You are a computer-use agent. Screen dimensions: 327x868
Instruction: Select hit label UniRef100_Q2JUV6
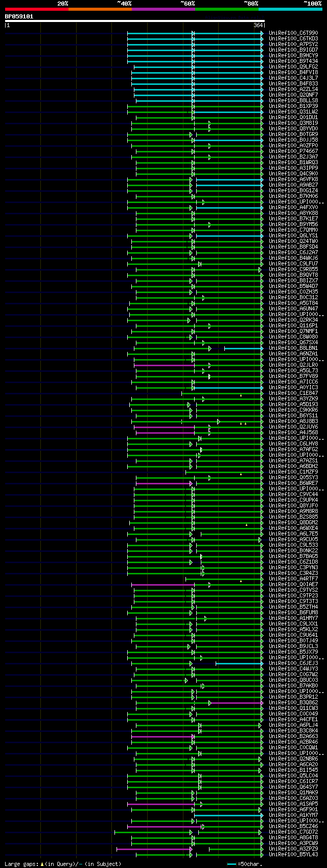293,427
